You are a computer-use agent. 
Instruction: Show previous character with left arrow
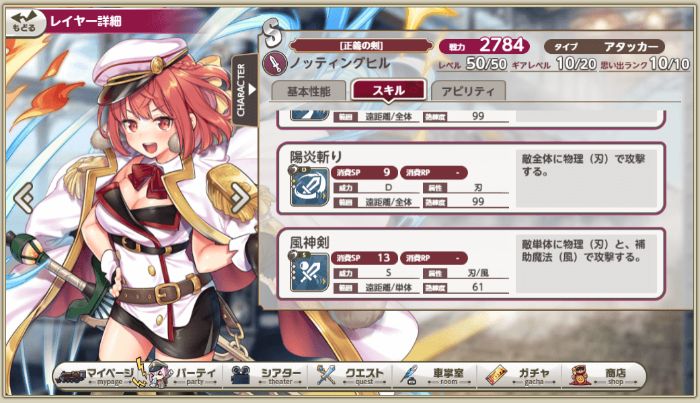[23, 198]
